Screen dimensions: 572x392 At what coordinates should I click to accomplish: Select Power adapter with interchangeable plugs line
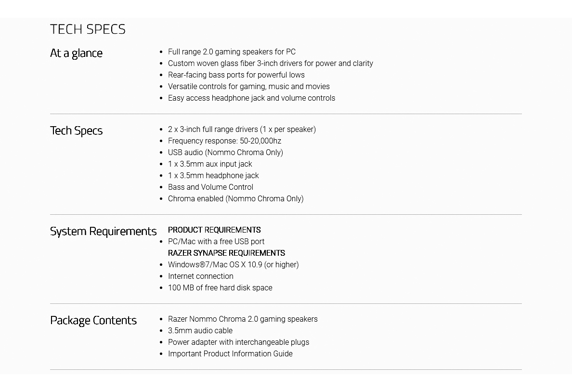point(238,342)
